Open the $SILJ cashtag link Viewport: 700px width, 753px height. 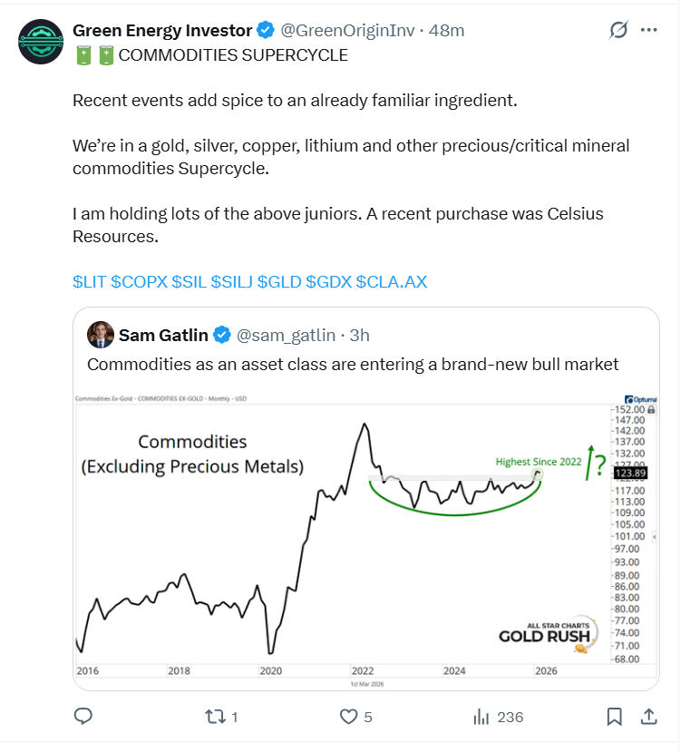click(x=231, y=282)
